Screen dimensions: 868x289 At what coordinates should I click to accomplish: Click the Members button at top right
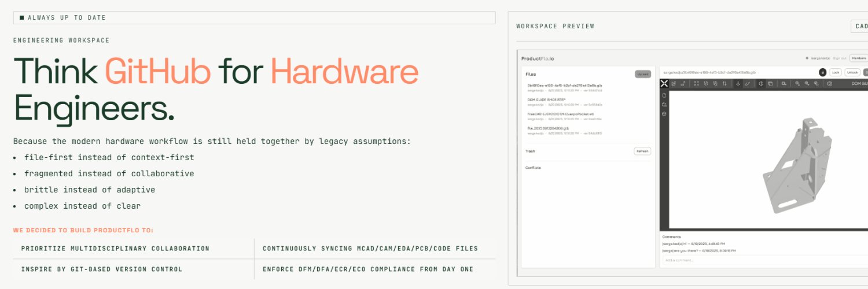coord(859,58)
